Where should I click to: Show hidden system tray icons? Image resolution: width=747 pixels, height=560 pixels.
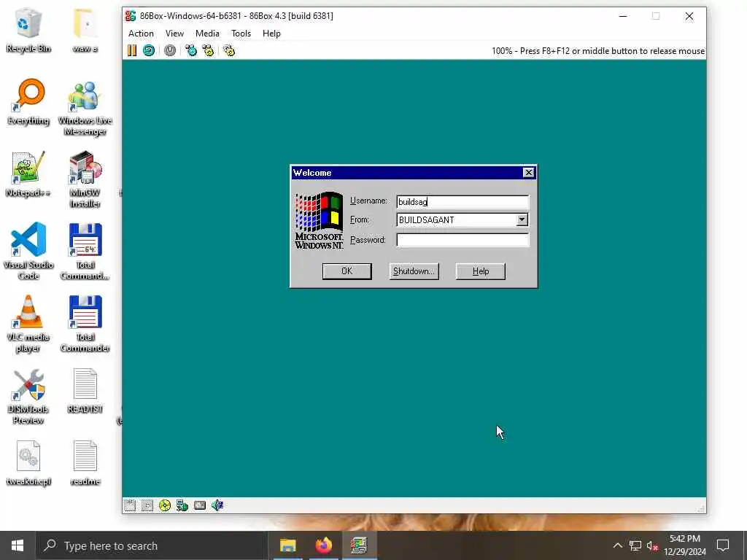tap(617, 545)
